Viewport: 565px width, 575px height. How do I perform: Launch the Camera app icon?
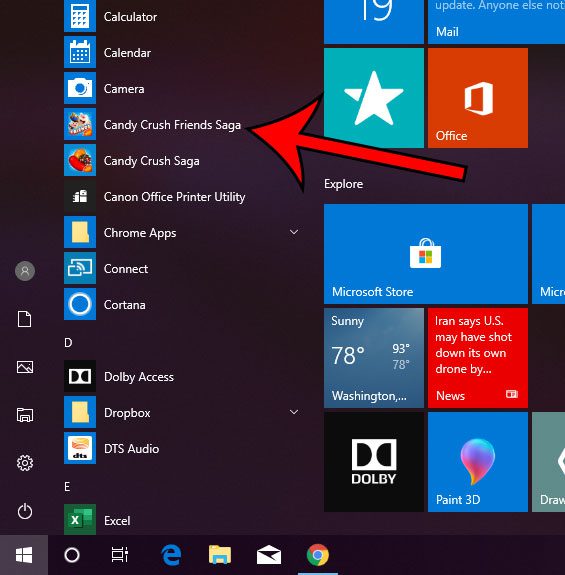pyautogui.click(x=80, y=88)
